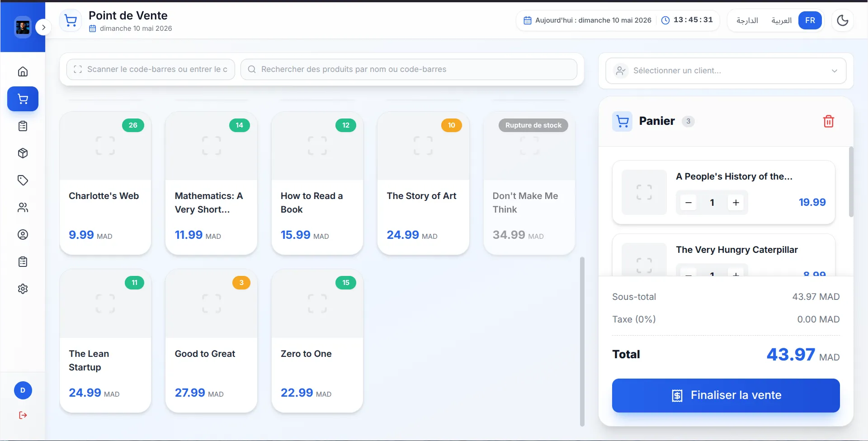Open the Point de Vente cart menu item
Image resolution: width=868 pixels, height=441 pixels.
click(23, 99)
